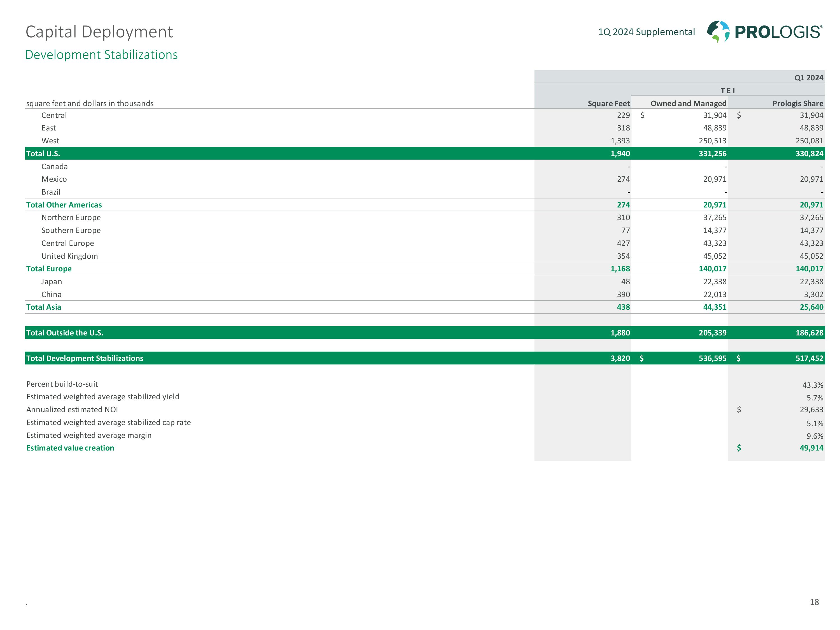
Task: Click the Development Stabilizations subtitle
Action: point(101,55)
